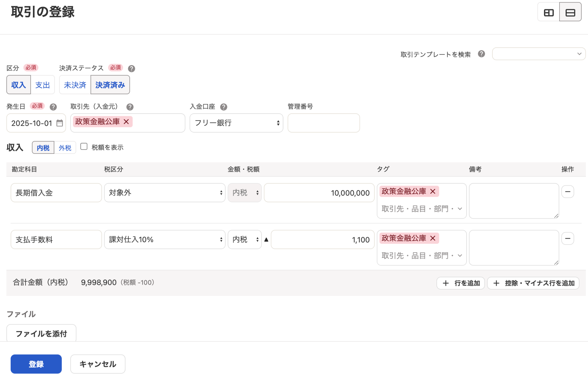Image resolution: width=588 pixels, height=379 pixels.
Task: Open calendar icon in 発生日 field
Action: [59, 123]
